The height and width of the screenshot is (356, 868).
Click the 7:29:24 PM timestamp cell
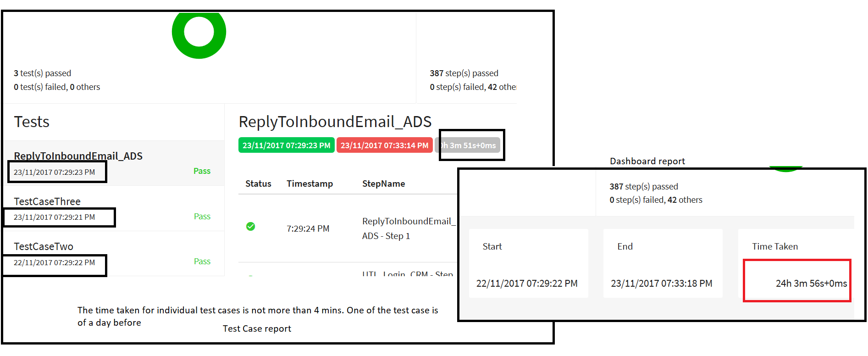click(308, 228)
